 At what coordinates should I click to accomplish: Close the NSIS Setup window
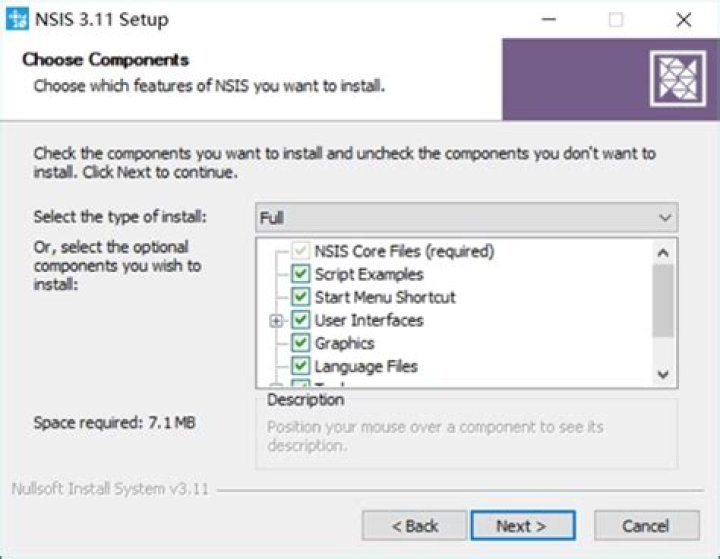[x=683, y=20]
